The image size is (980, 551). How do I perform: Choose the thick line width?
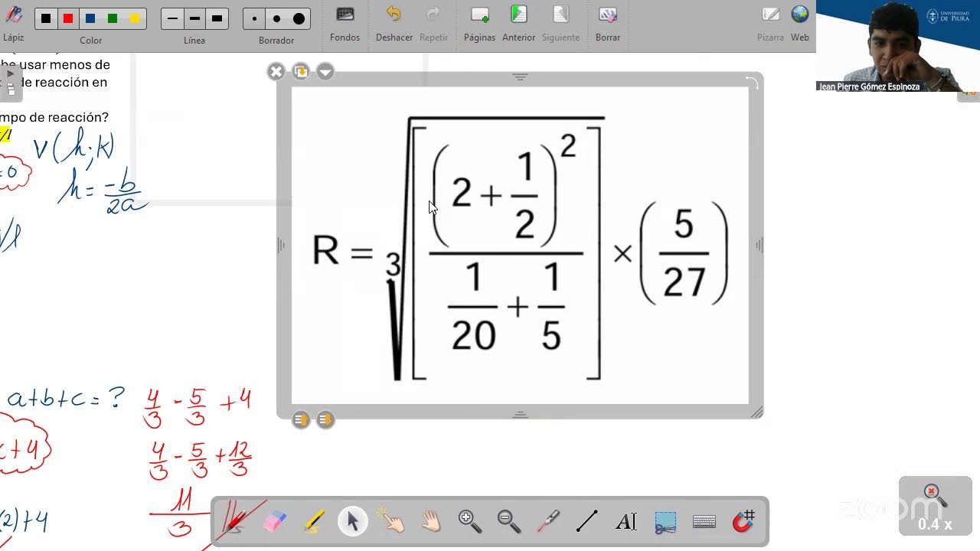tap(217, 18)
